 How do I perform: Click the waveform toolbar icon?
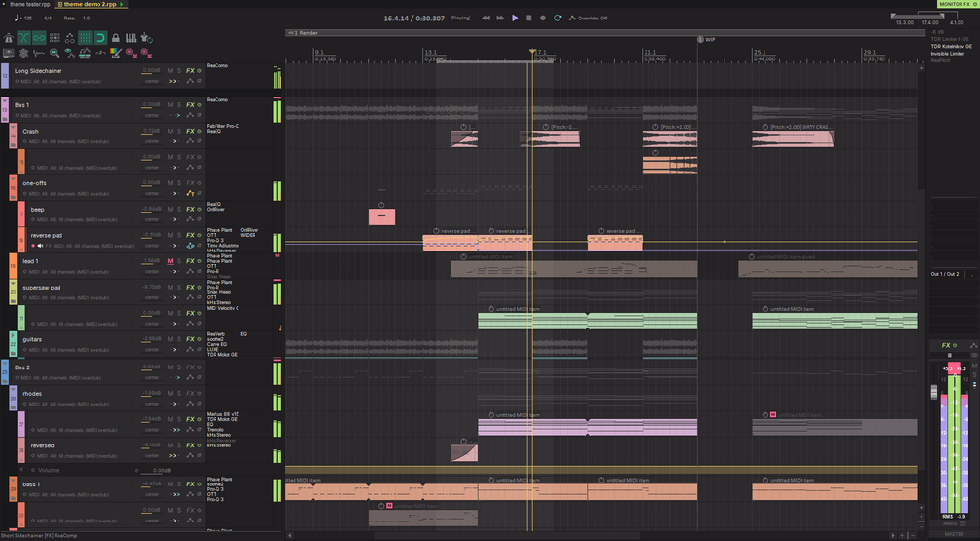point(39,53)
